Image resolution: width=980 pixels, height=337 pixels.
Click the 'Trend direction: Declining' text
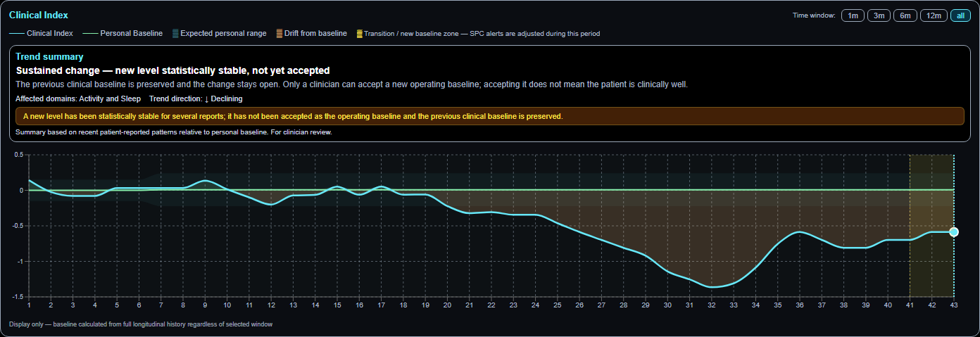pos(196,98)
